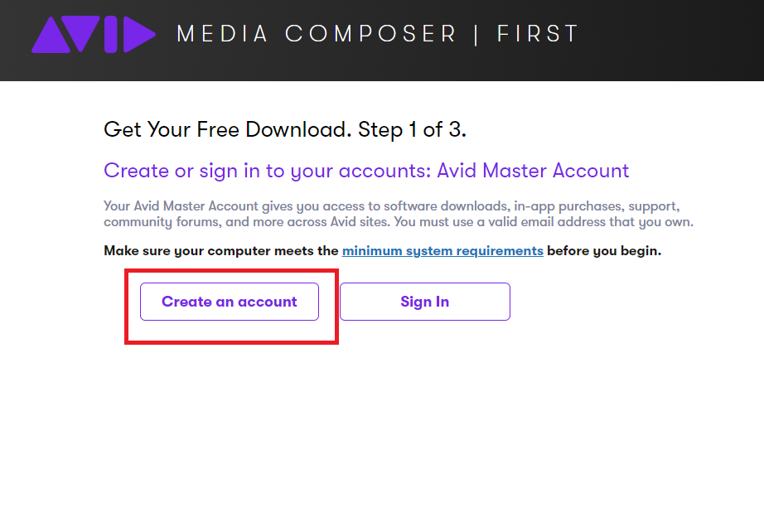Screen dimensions: 764x532
Task: Click the 'A' triangle of the Avid logo
Action: pos(49,38)
